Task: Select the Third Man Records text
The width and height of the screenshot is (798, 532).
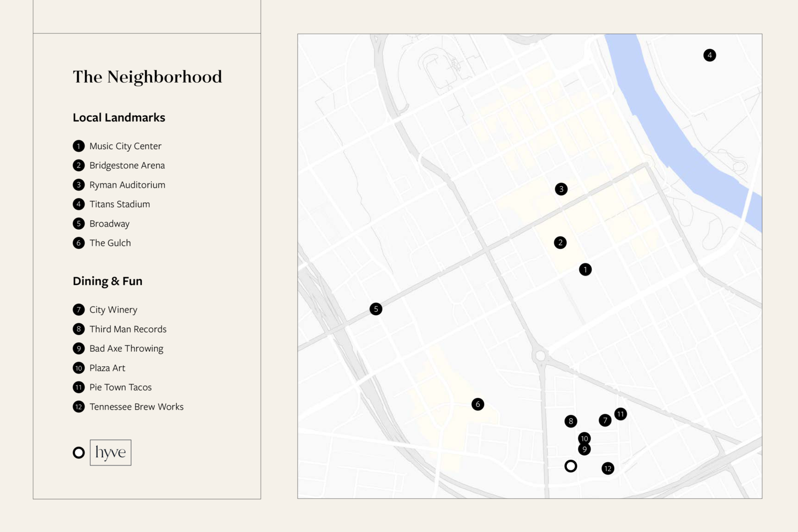Action: pos(128,329)
